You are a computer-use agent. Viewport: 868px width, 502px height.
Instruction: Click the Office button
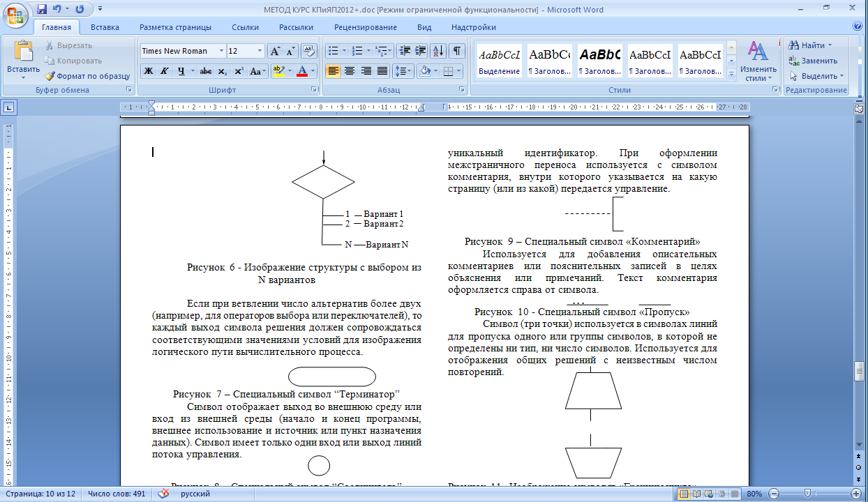pyautogui.click(x=15, y=14)
